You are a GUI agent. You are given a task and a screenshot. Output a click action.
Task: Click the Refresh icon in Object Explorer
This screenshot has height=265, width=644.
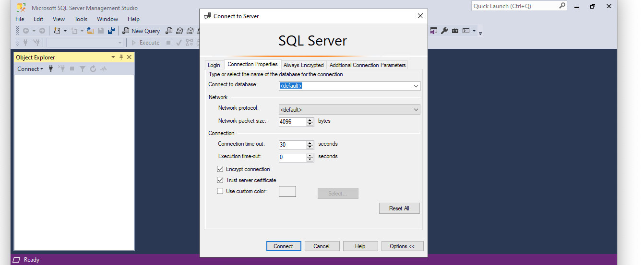pos(93,69)
